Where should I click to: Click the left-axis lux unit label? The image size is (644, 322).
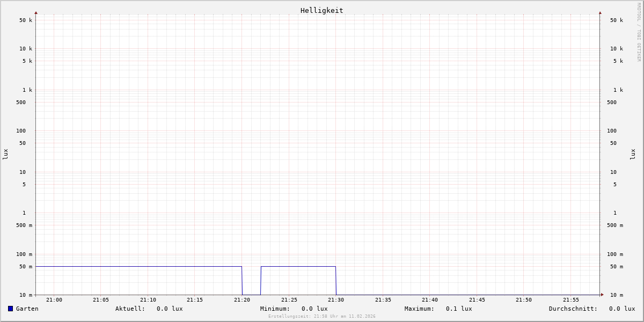click(5, 154)
